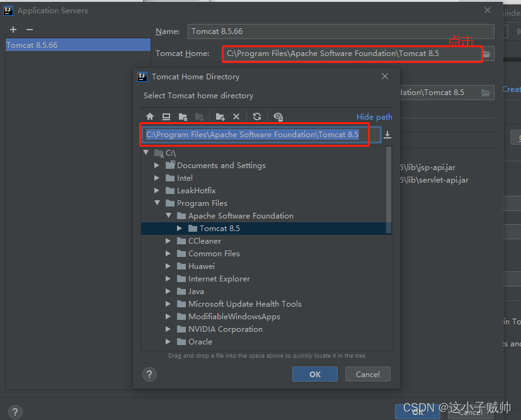Click the directory tree vertical scrollbar

click(389, 190)
